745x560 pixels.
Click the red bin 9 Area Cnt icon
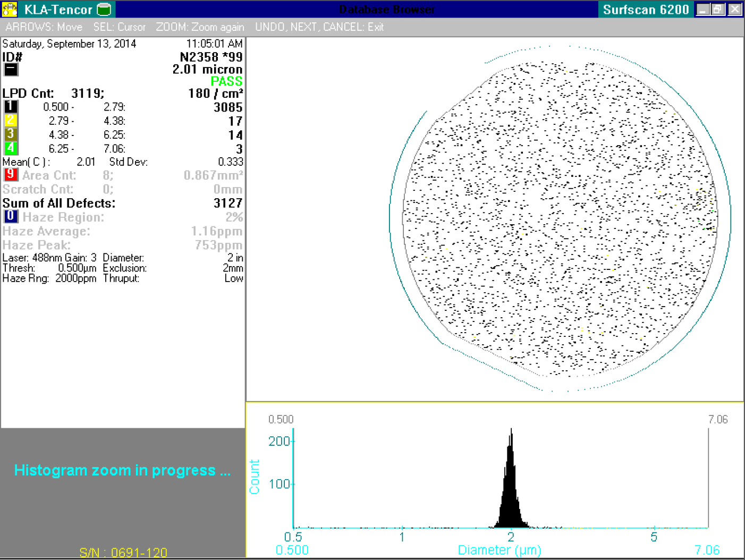coord(10,175)
